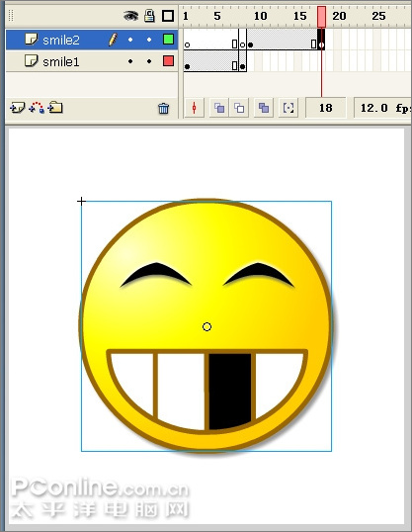
Task: Click frame 8 keyframe on smile1 layer
Action: 242,66
